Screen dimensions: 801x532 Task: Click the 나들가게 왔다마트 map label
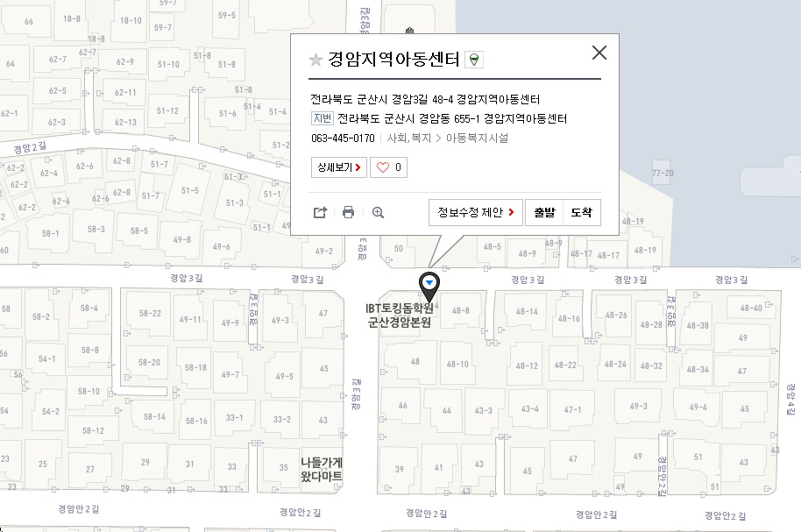tap(321, 469)
